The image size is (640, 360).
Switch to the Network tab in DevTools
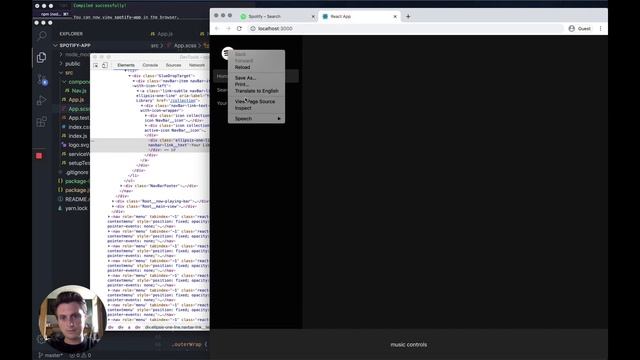coord(197,65)
